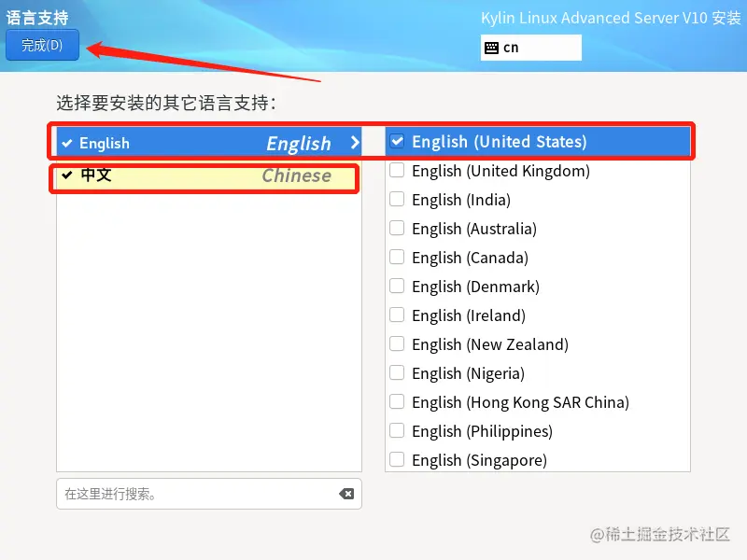Enable English (Denmark)

pos(397,287)
